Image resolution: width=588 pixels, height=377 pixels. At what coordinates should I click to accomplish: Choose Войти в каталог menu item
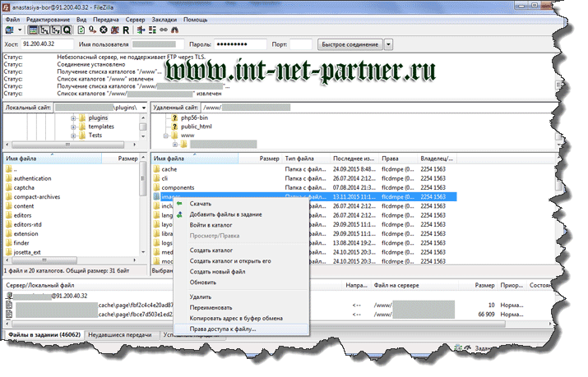click(242, 225)
